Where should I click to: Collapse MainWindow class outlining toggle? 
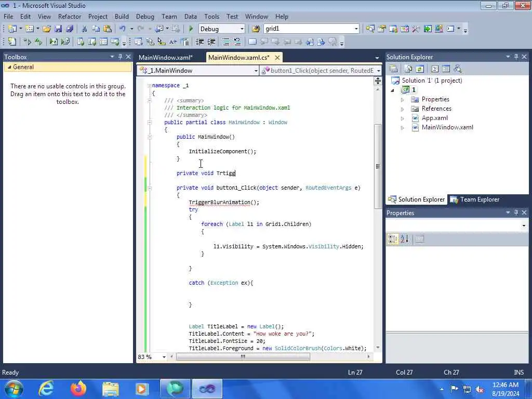click(x=149, y=122)
